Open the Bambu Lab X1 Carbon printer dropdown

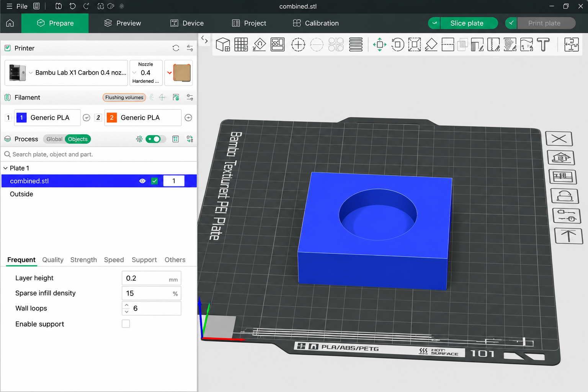[x=66, y=73]
